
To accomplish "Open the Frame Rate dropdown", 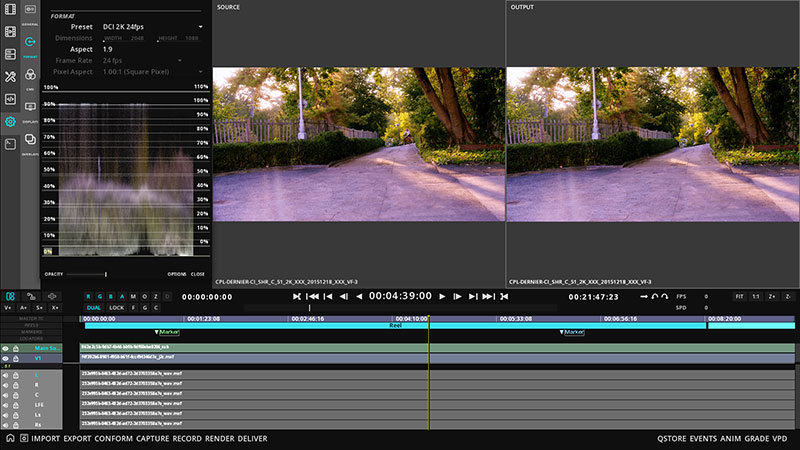I will 143,61.
